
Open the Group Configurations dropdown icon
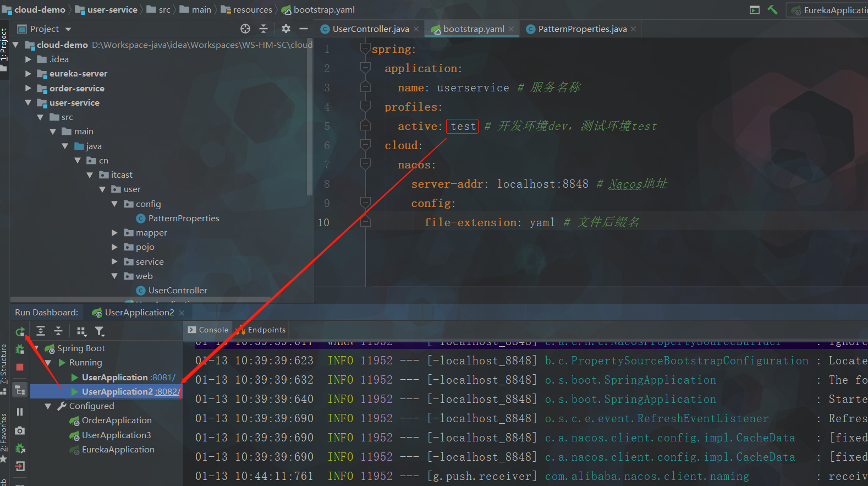(x=81, y=331)
